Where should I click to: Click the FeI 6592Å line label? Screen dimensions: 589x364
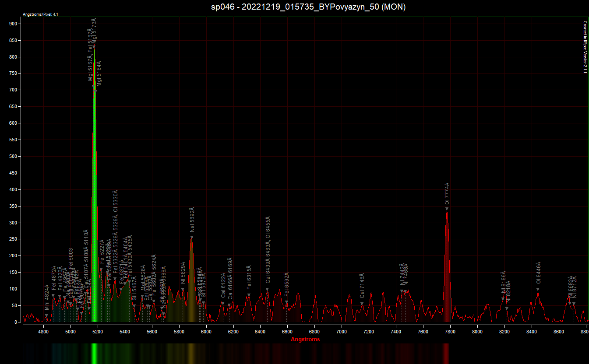(287, 285)
